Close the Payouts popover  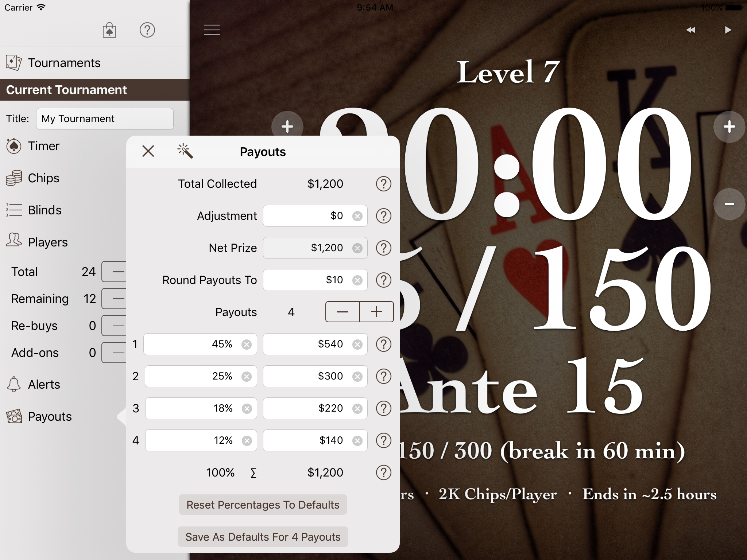pyautogui.click(x=148, y=151)
